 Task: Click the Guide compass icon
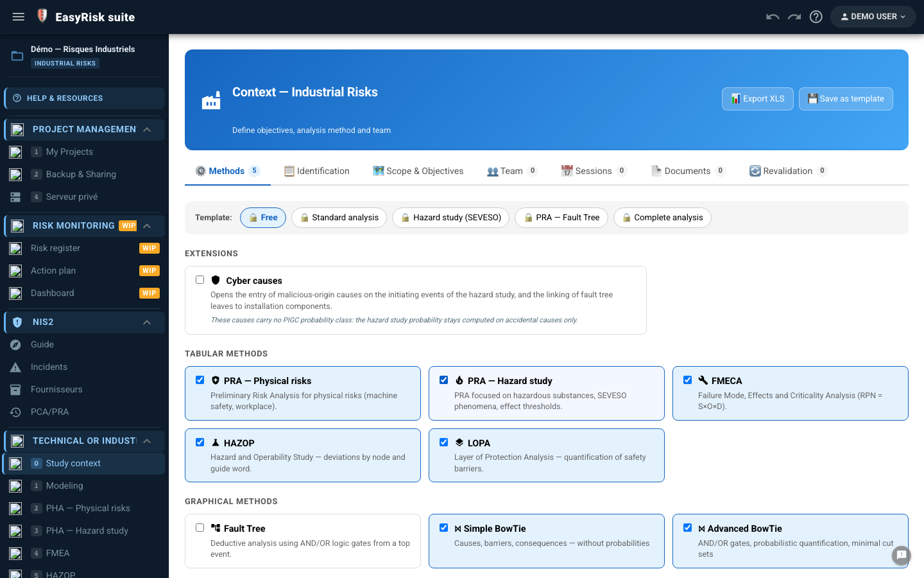coord(15,345)
